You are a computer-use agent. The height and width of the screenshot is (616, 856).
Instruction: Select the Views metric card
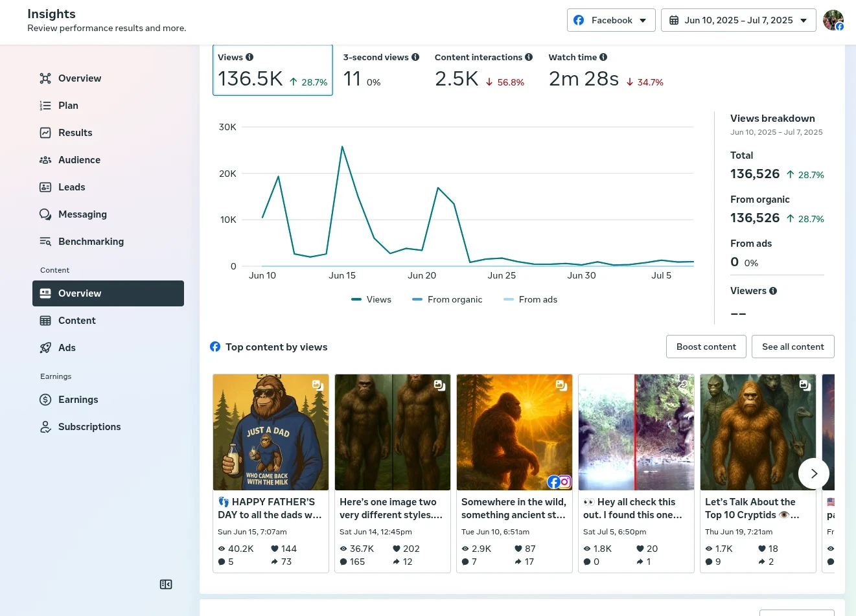click(x=273, y=71)
